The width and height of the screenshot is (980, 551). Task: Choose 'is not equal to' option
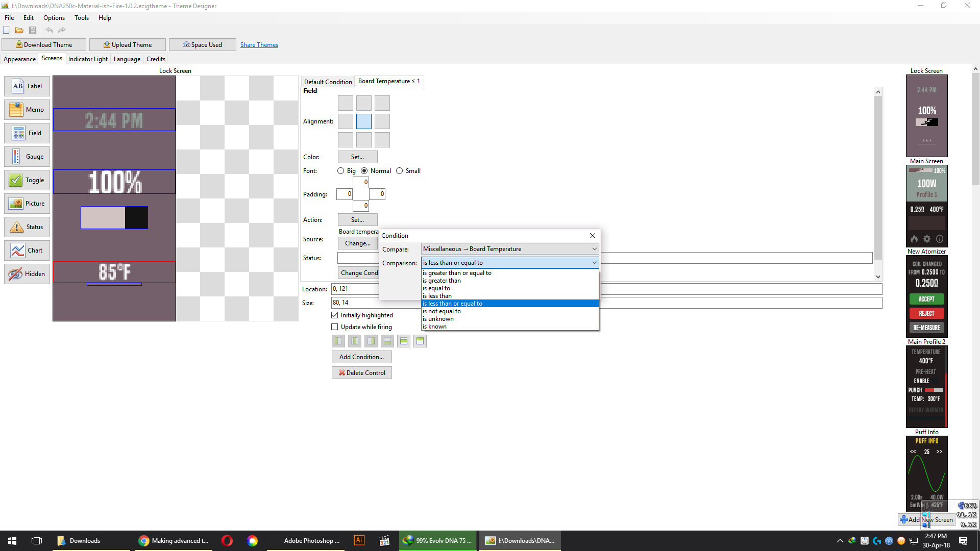tap(442, 311)
